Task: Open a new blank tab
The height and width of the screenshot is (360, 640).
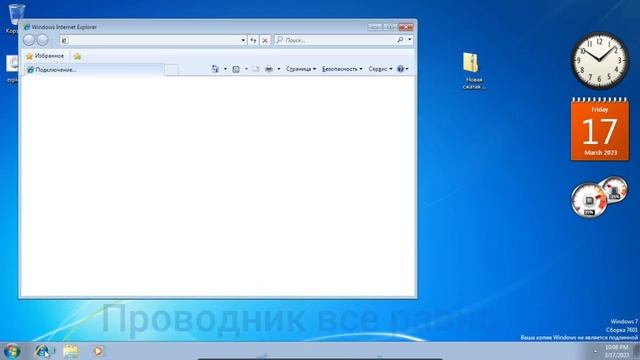Action: point(171,70)
